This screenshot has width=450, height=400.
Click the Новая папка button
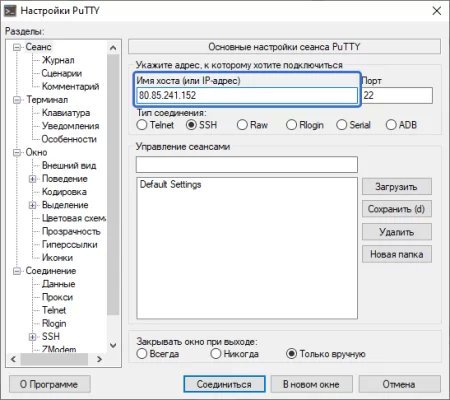[x=397, y=254]
